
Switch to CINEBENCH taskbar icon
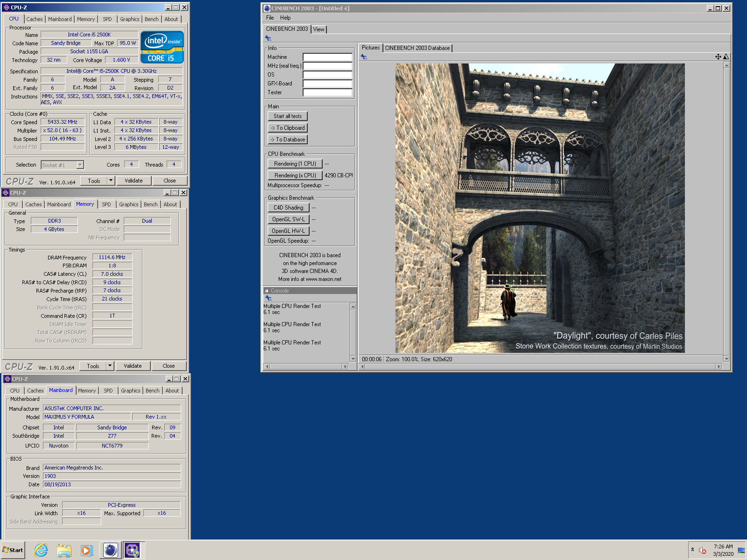(110, 550)
